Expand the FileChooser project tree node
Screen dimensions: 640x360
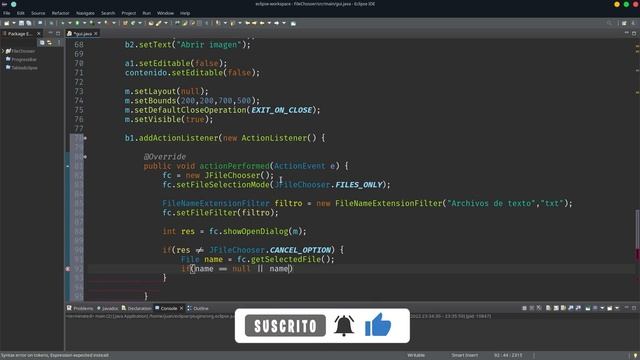point(3,51)
